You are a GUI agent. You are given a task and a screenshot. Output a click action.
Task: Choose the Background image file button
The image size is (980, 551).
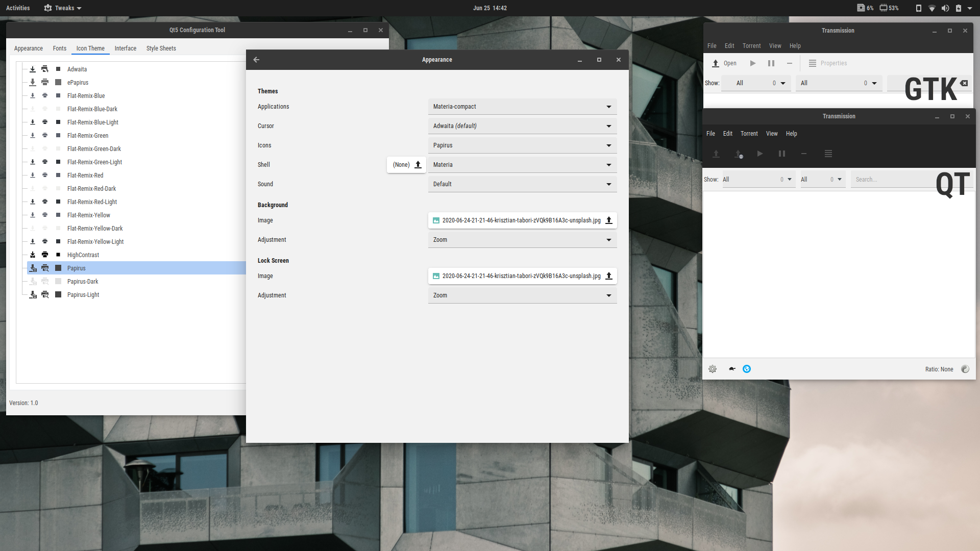click(522, 220)
